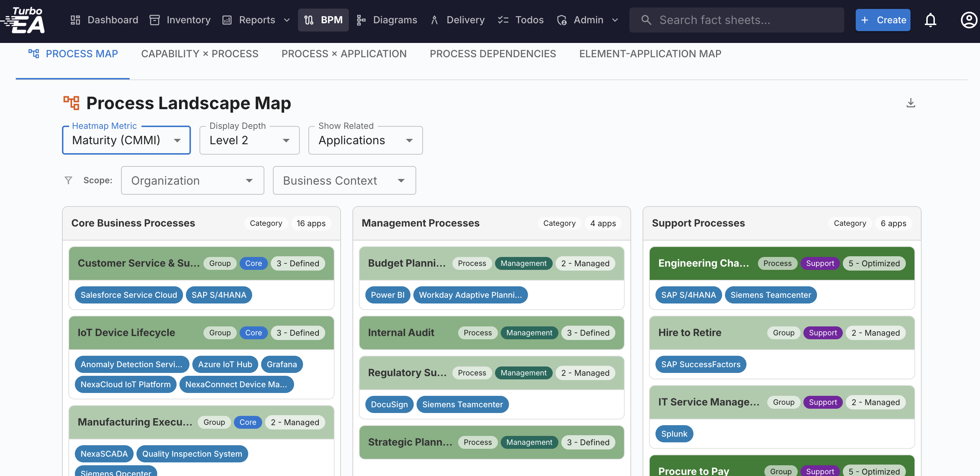Open the CAPABILITY × PROCESS tab

[200, 54]
